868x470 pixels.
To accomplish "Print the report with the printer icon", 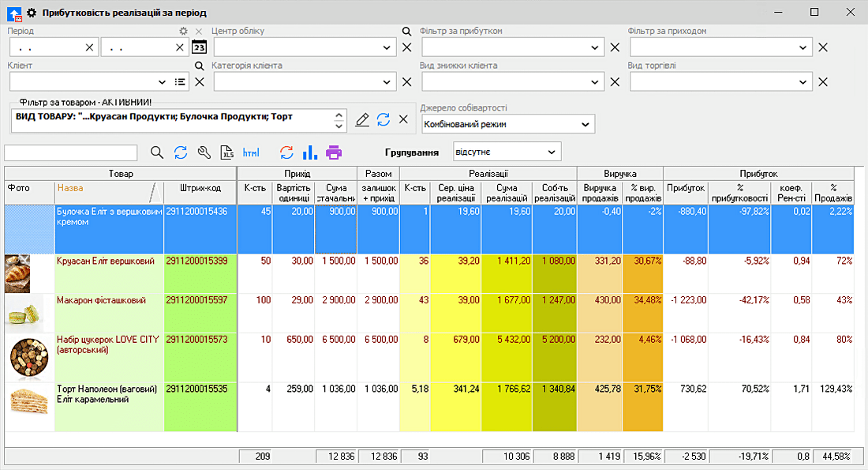I will pos(334,152).
